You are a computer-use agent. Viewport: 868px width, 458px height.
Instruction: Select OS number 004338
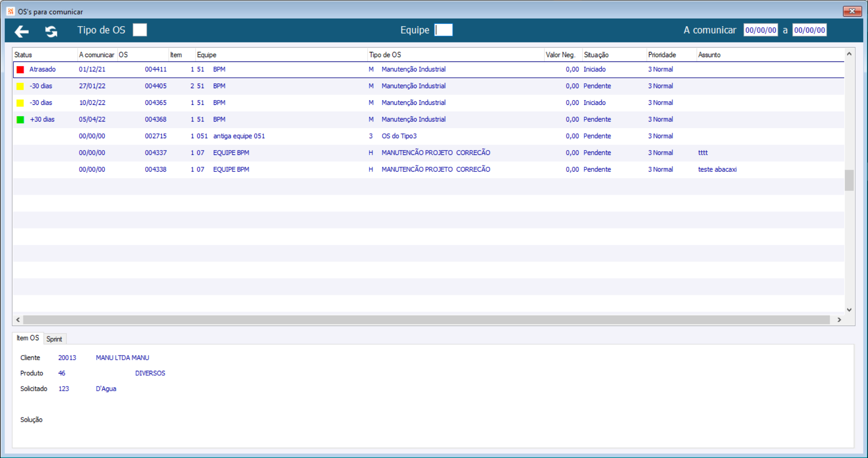156,170
